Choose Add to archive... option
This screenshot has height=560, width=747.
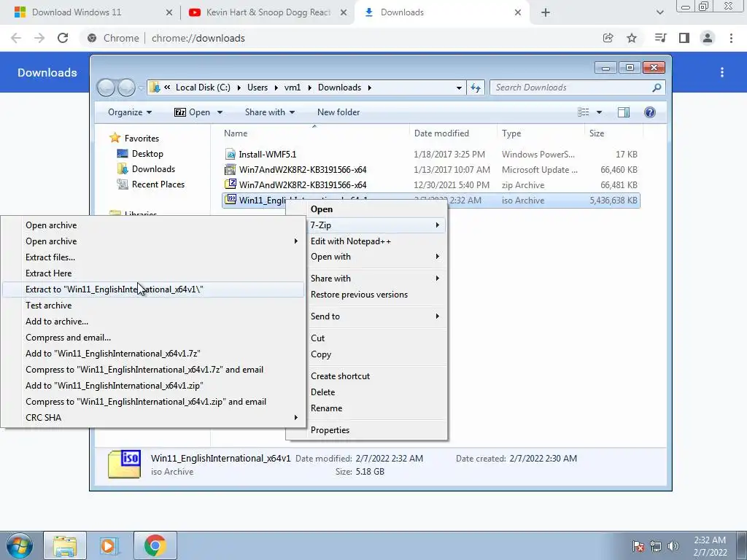[153, 322]
